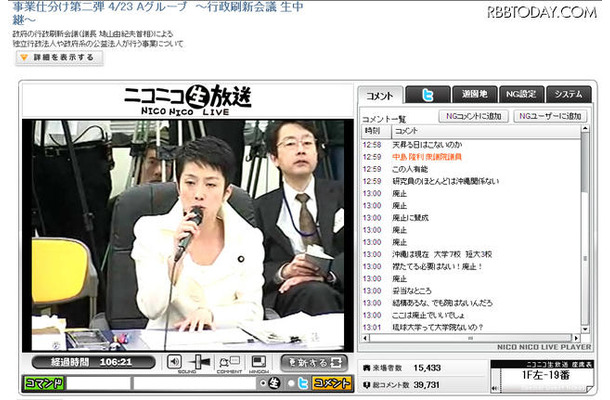Select the 12:58 comment row

[x=471, y=145]
